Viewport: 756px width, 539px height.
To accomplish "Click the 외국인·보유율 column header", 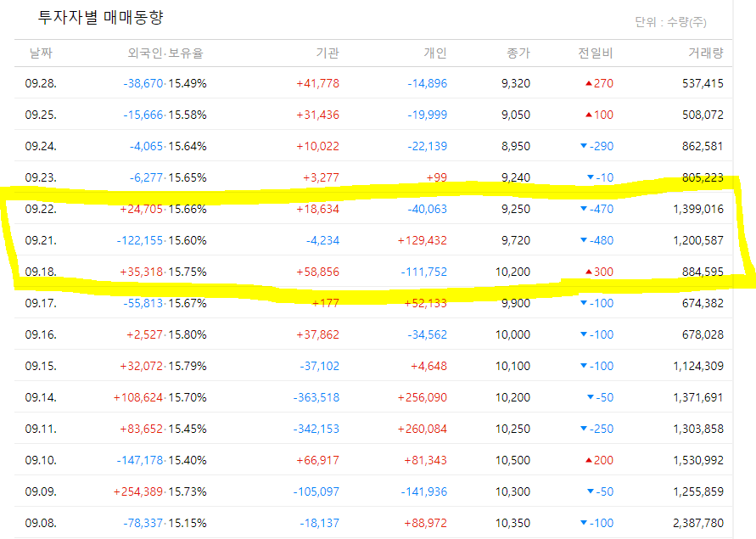I will 165,53.
